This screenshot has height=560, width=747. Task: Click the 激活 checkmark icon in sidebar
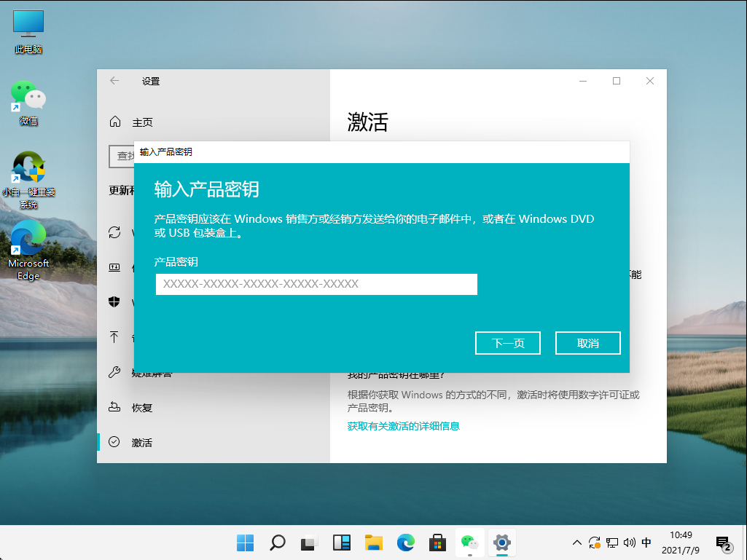[x=114, y=442]
